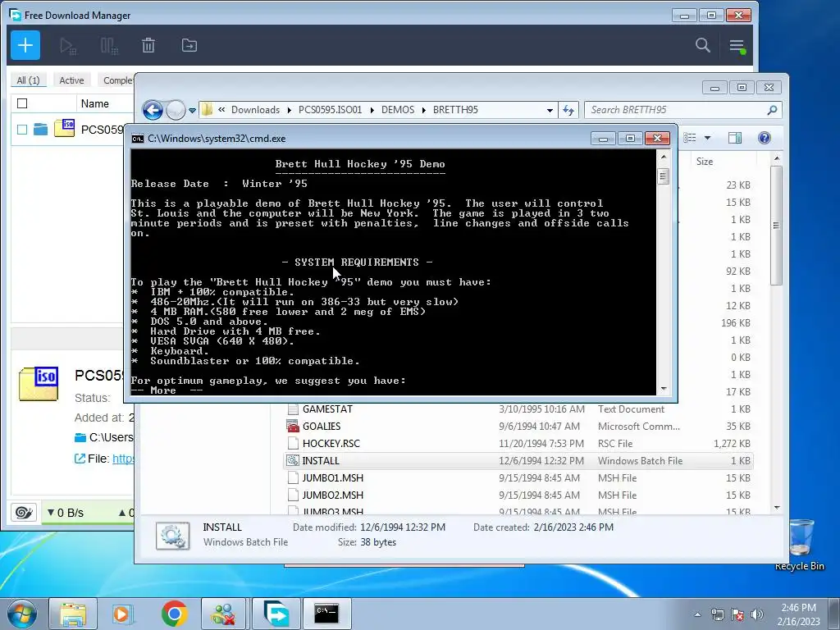Expand the DEMOS breadcrumb arrow
840x630 pixels.
(424, 111)
